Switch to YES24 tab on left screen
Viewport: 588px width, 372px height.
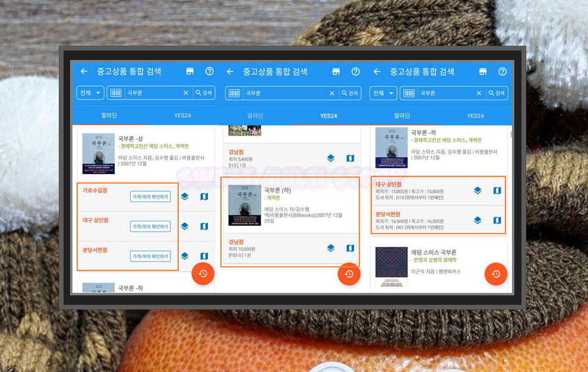click(182, 116)
